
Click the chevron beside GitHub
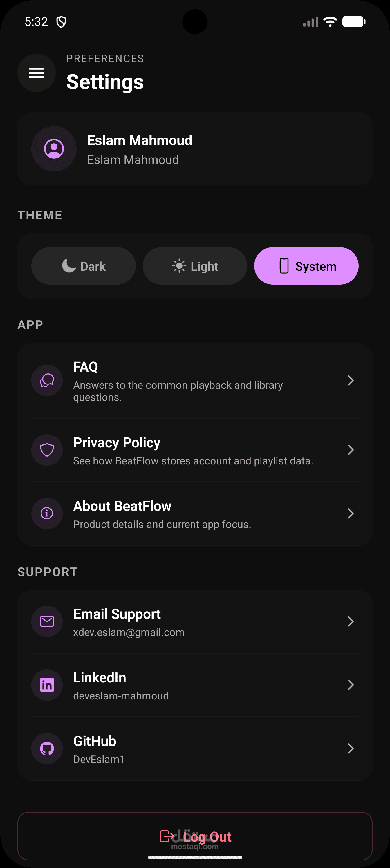click(x=351, y=748)
